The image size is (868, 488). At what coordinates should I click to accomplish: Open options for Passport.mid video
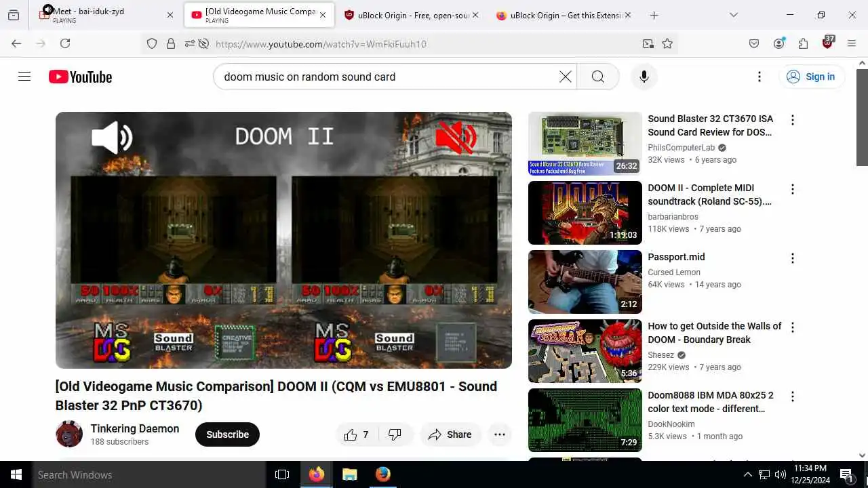coord(792,258)
